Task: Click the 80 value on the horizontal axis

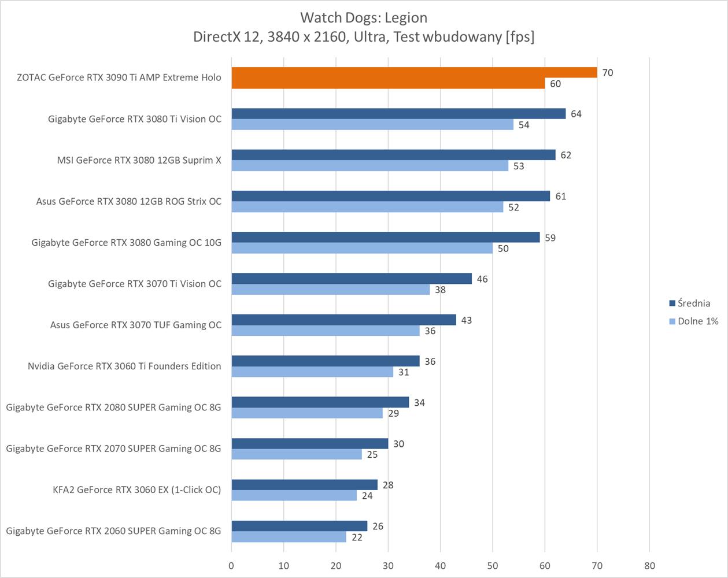Action: (x=649, y=566)
